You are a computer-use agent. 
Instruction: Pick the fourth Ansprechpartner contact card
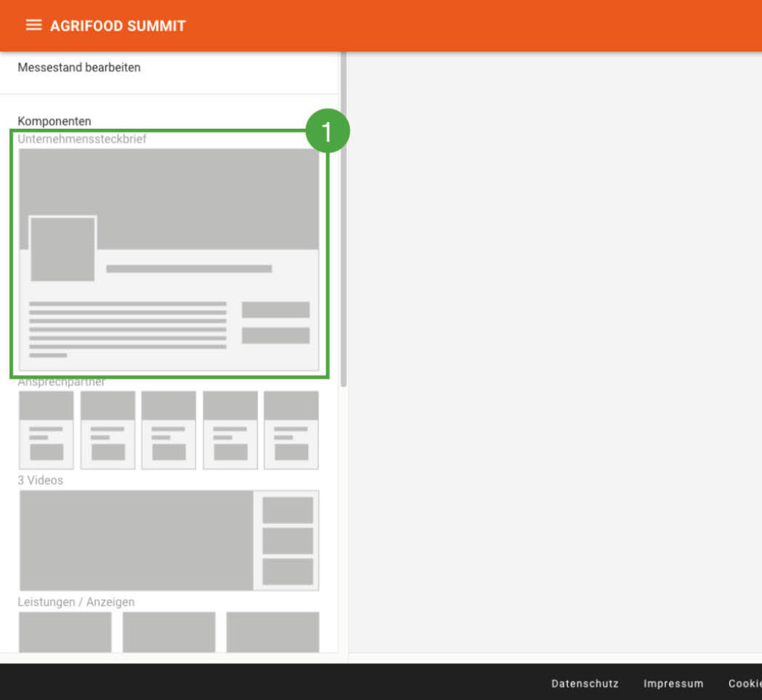tap(230, 430)
